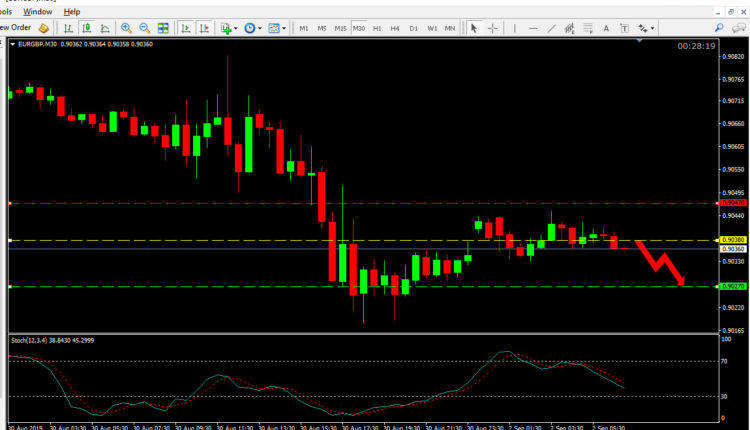This screenshot has height=430, width=750.
Task: Draw a trendline tool
Action: 551,29
